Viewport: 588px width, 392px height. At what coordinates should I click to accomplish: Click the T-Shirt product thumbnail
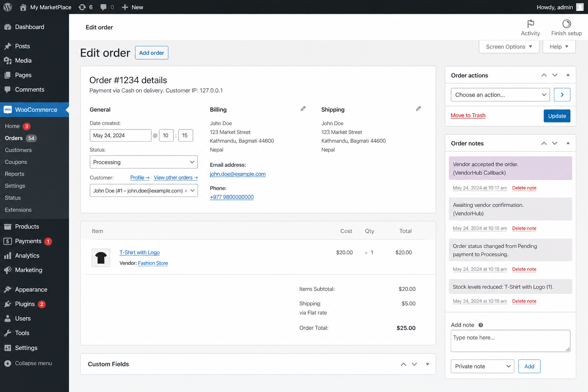101,258
